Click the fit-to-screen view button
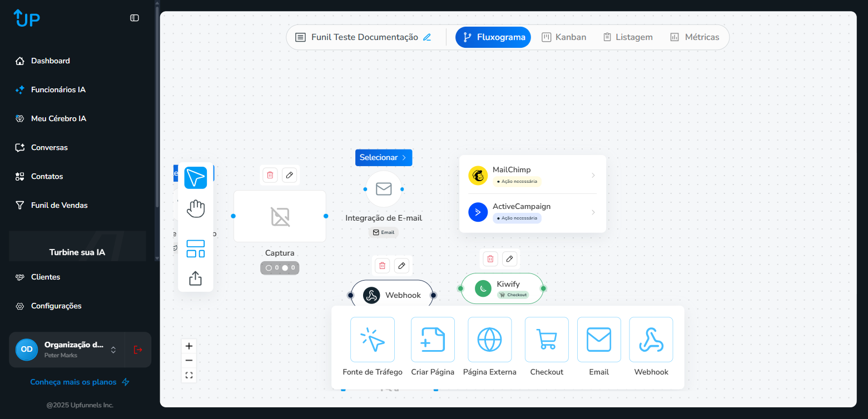The height and width of the screenshot is (419, 868). click(x=189, y=375)
